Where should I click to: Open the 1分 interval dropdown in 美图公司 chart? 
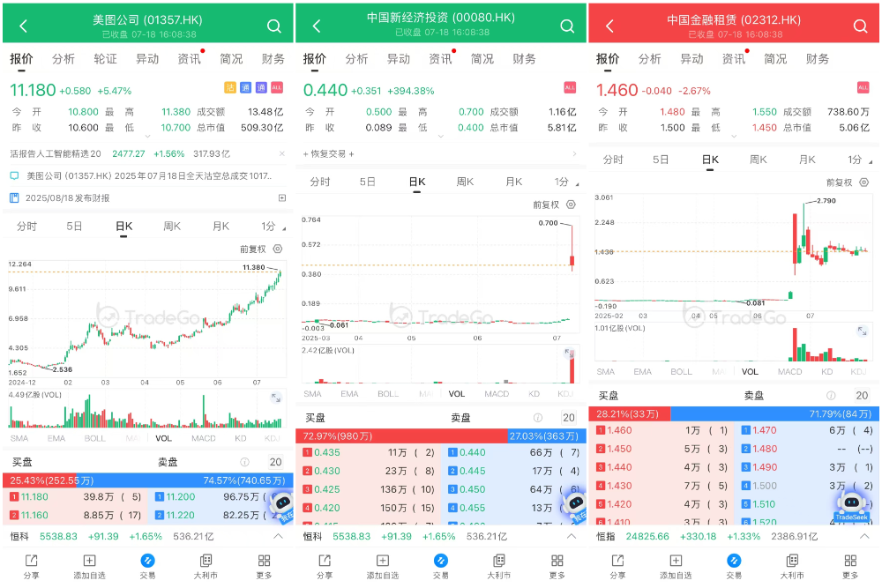(x=273, y=227)
